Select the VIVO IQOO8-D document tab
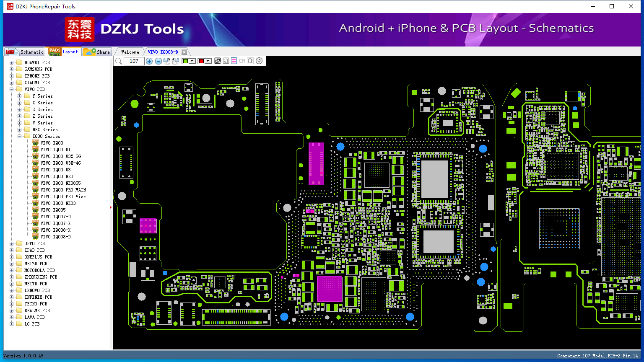 [x=163, y=52]
